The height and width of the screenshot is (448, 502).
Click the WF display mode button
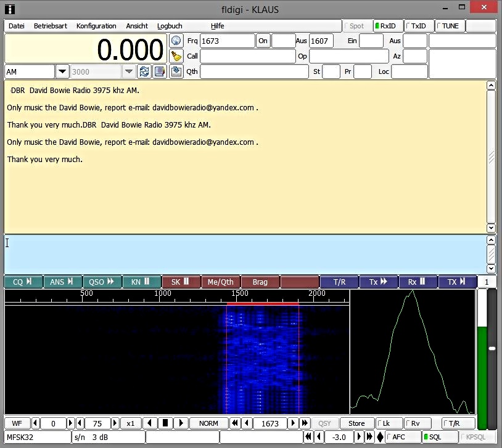(x=17, y=423)
